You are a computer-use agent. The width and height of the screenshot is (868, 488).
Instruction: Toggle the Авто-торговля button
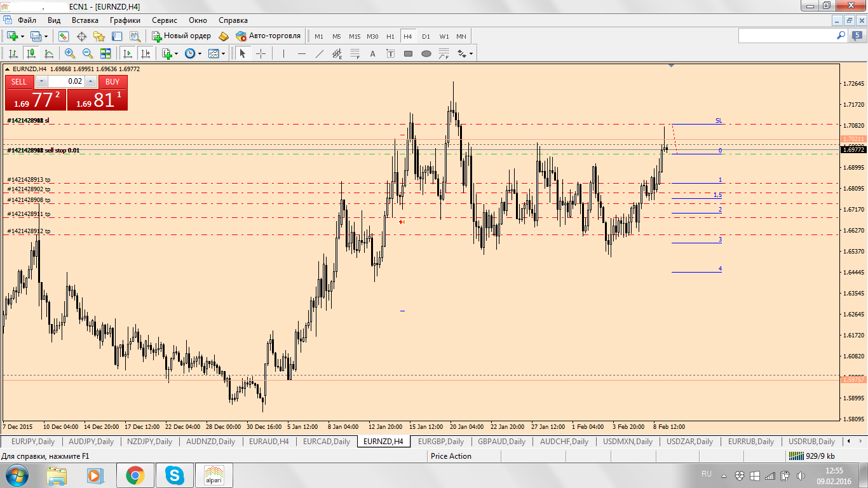[x=268, y=36]
